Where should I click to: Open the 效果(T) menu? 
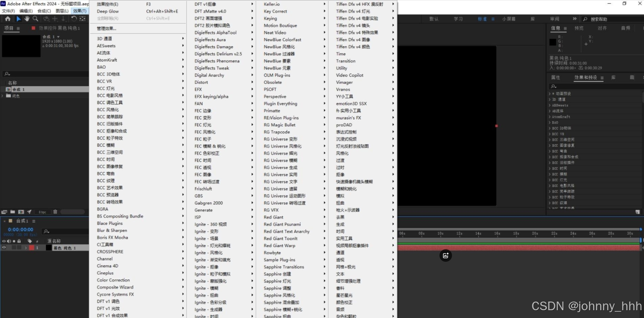[x=80, y=11]
